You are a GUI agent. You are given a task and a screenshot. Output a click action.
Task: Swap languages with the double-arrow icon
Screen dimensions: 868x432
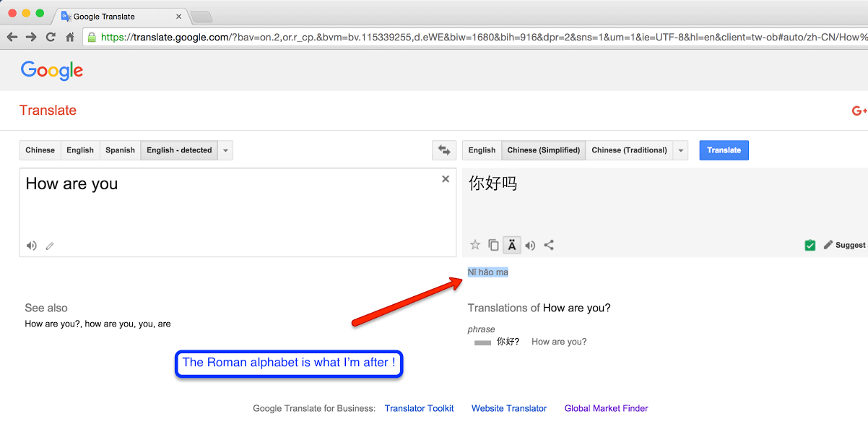point(444,150)
